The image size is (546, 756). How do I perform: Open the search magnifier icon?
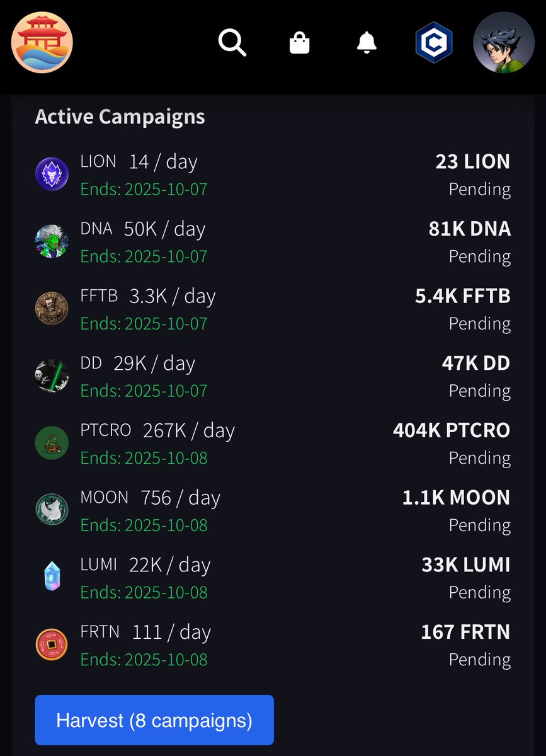232,43
